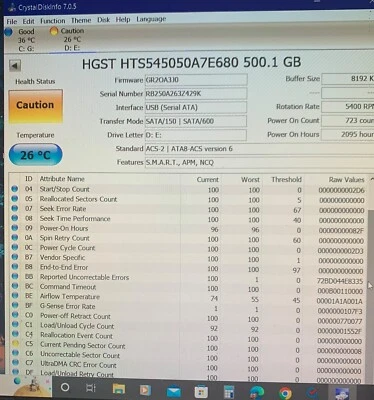The width and height of the screenshot is (374, 400).
Task: Click the status icon for Start/Stop Count
Action: point(14,189)
